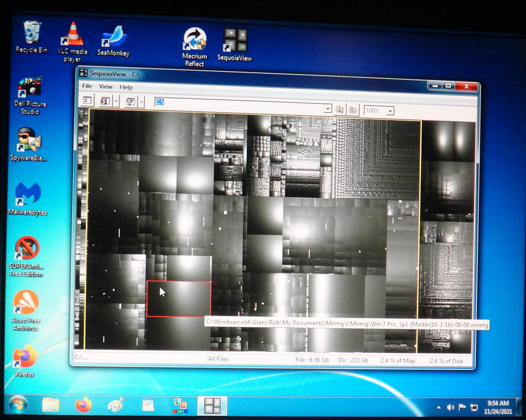This screenshot has height=420, width=526.
Task: Open the 100% zoom level dropdown
Action: coord(390,111)
